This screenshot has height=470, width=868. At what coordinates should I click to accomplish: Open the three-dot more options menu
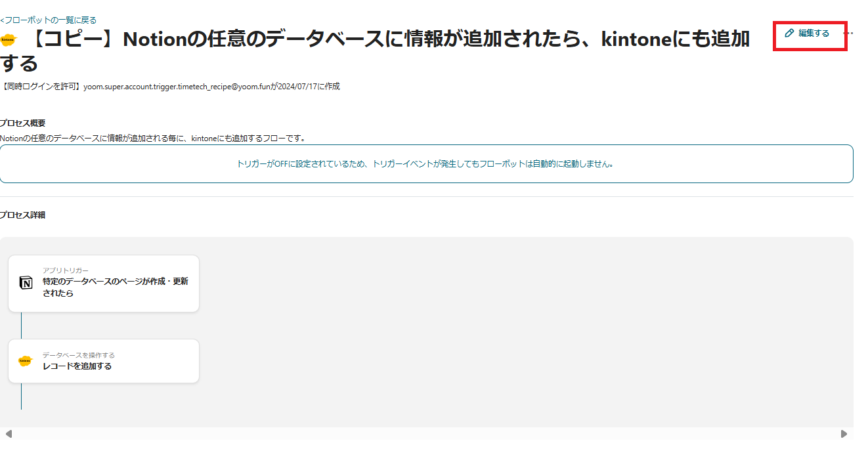click(x=848, y=33)
